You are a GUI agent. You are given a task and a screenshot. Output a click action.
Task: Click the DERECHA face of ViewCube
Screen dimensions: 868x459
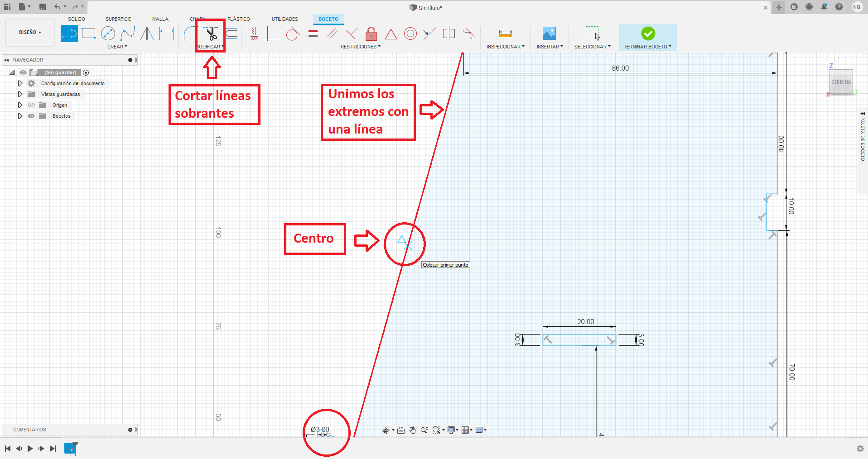pos(841,82)
